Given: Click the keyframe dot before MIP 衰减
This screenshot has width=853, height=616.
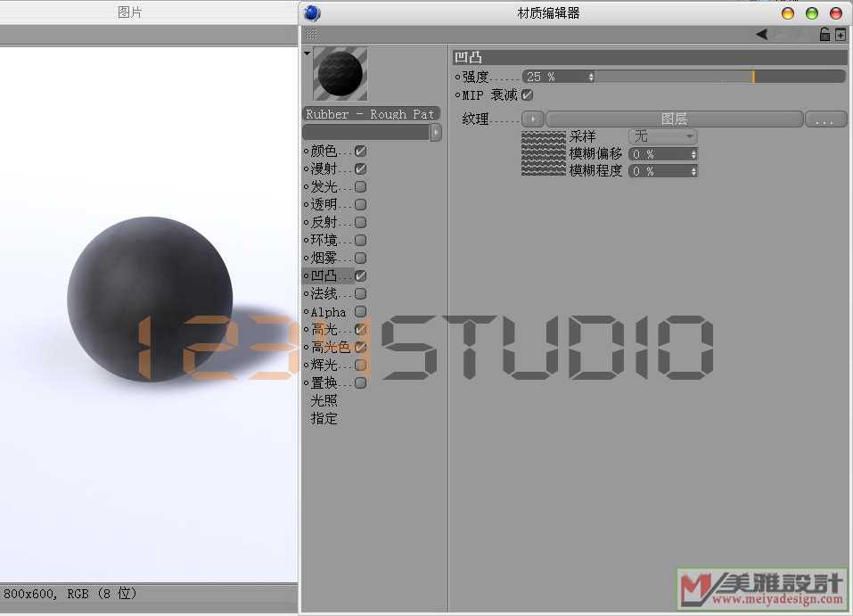Looking at the screenshot, I should pos(457,94).
